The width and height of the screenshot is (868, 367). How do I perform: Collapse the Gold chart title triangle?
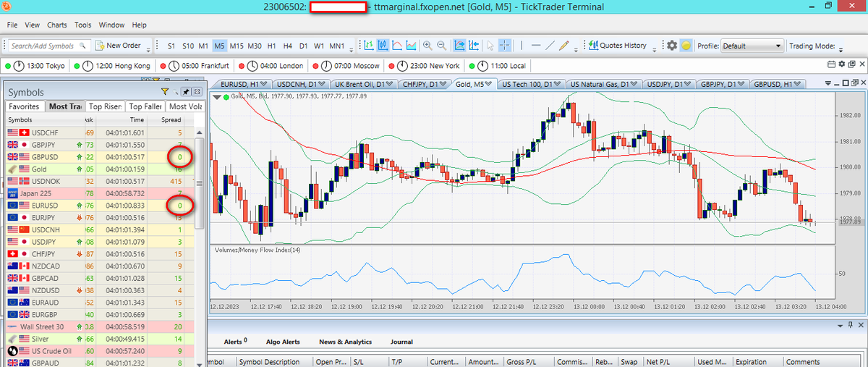point(216,96)
